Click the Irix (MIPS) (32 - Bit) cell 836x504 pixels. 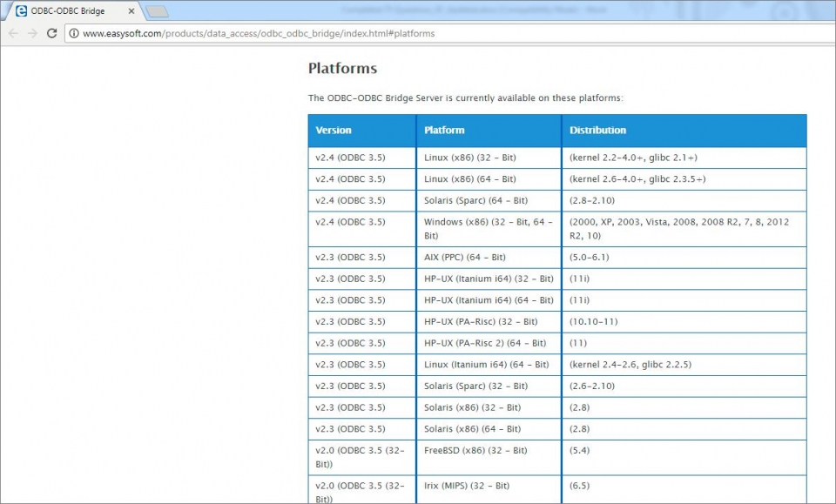[x=467, y=485]
